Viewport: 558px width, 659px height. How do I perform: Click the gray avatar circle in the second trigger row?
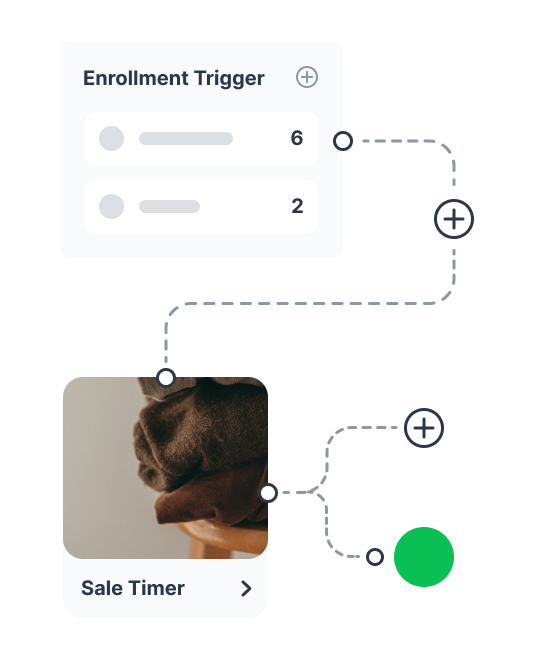111,206
